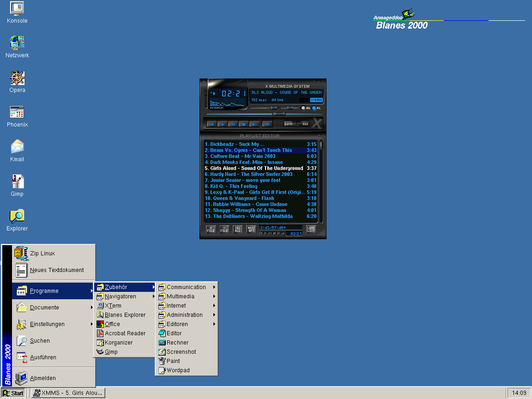
Task: Click XMMS previous track button
Action: [212, 124]
